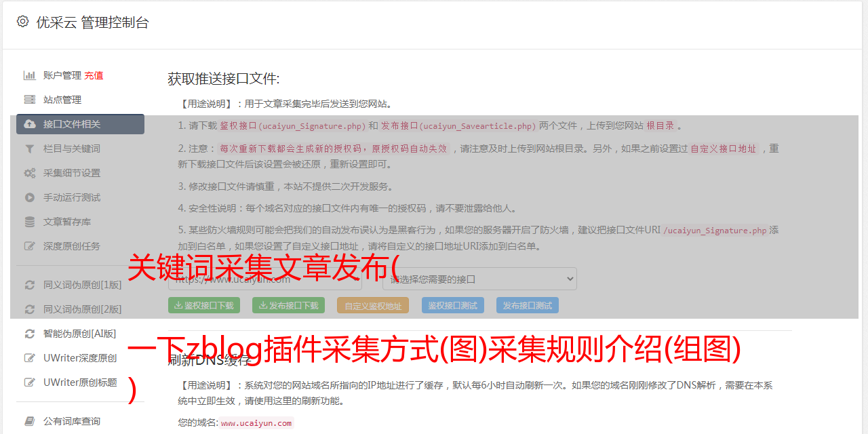Click 鉴权接口(ucaiyun_Signature.php) code text
The image size is (868, 434).
coord(293,125)
